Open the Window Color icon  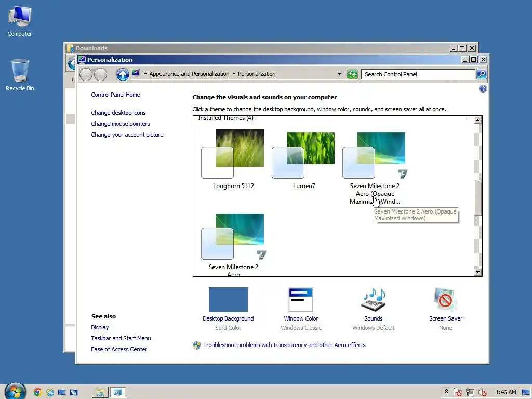click(301, 300)
